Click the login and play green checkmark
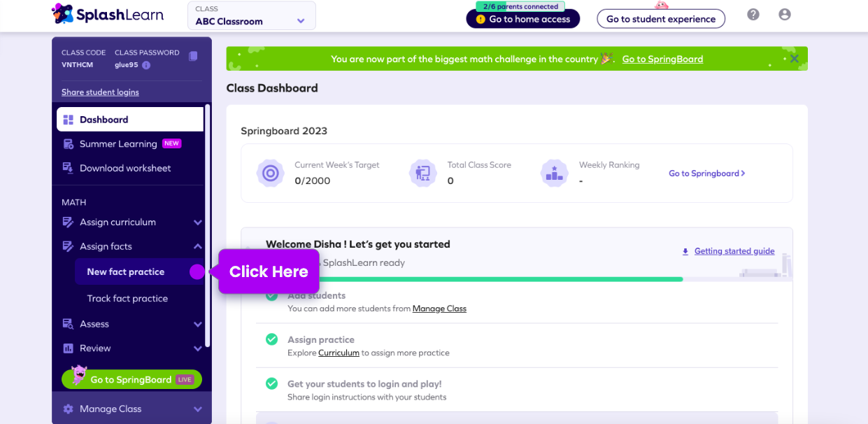This screenshot has height=424, width=868. coord(271,383)
